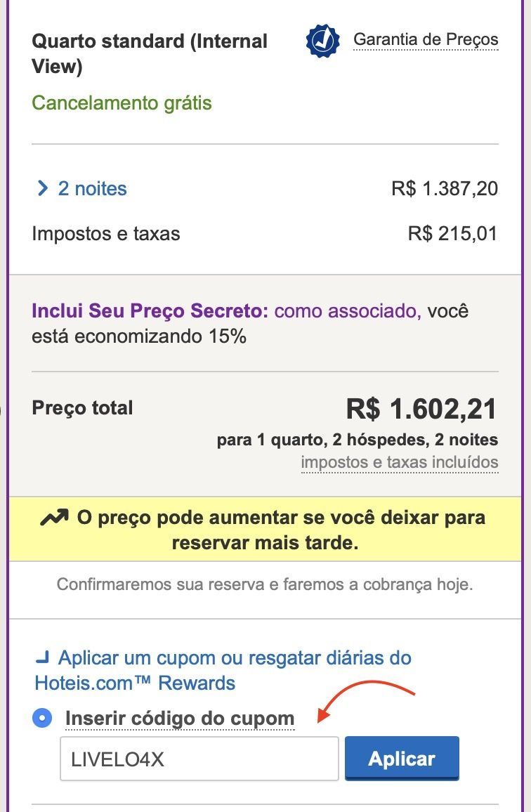Click the blue price guarantee badge icon

323,41
